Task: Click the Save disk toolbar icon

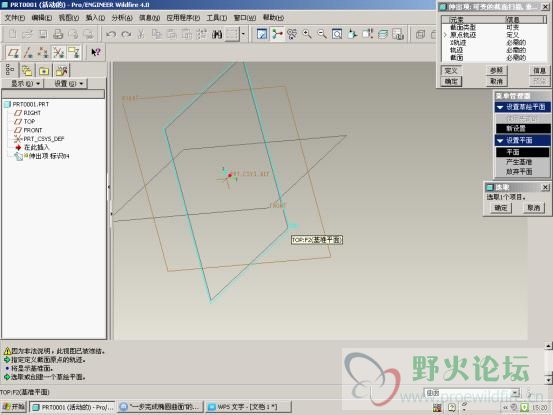Action: click(x=43, y=34)
